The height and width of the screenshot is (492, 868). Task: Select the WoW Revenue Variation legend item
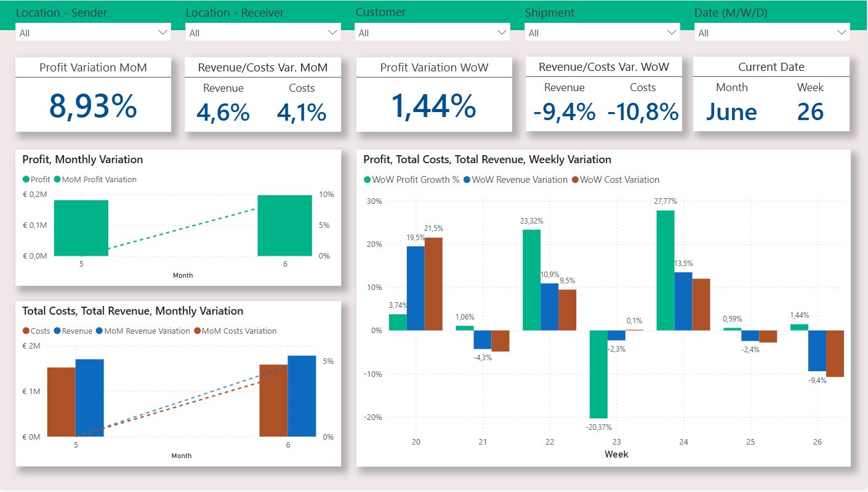(x=519, y=180)
